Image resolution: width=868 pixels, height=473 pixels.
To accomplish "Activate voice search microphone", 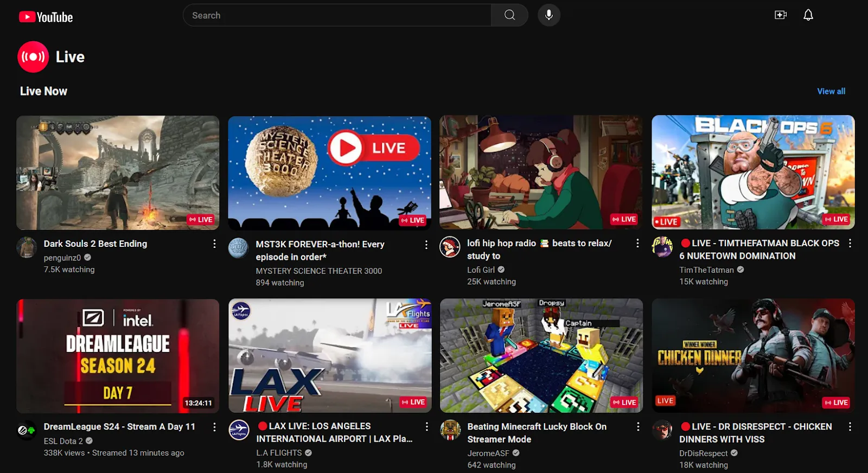I will click(549, 15).
